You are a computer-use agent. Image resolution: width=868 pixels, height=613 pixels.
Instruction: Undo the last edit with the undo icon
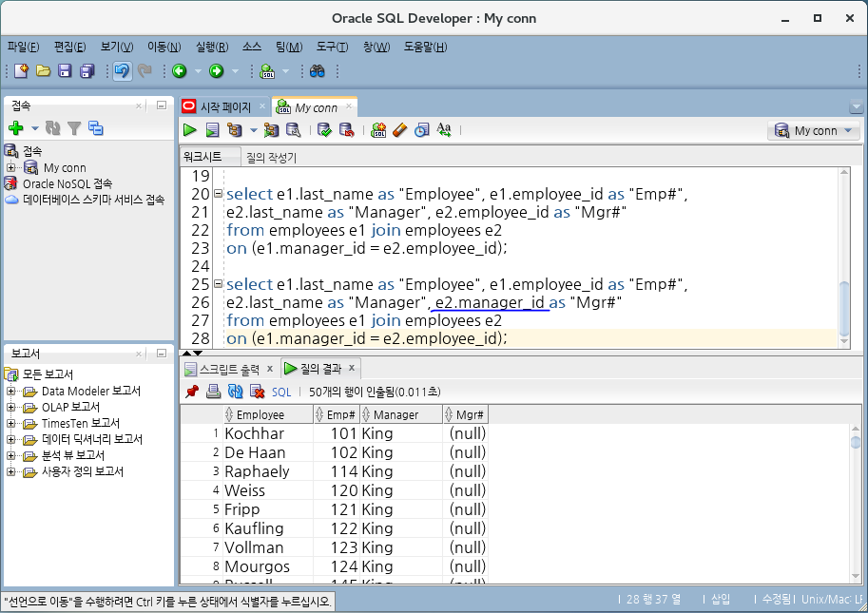point(122,71)
